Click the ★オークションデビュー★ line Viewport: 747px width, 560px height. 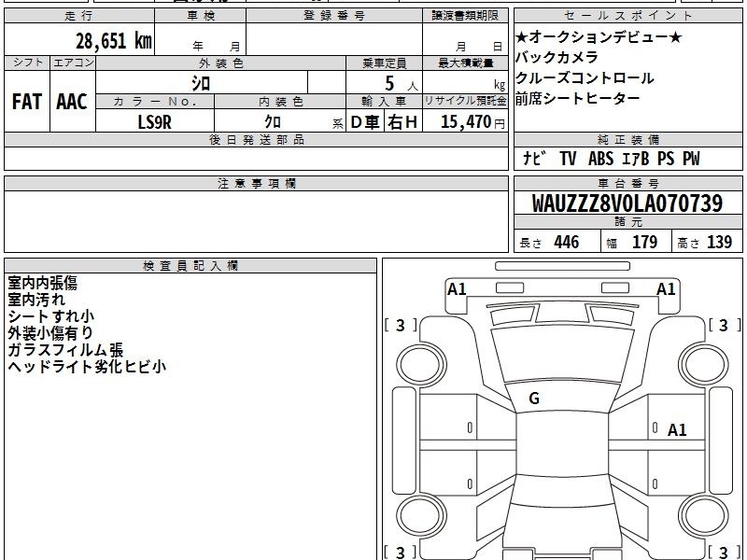(599, 36)
